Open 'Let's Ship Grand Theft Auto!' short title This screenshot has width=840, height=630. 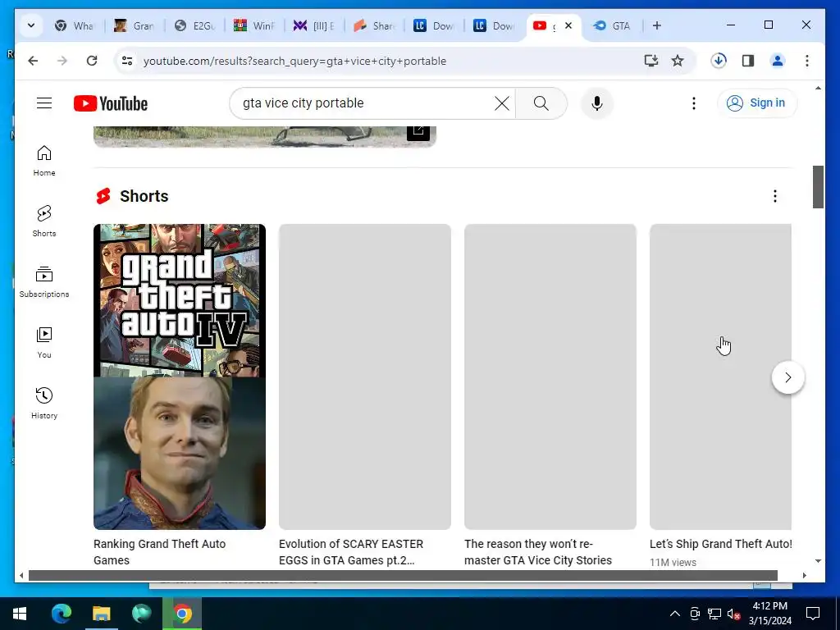coord(720,544)
